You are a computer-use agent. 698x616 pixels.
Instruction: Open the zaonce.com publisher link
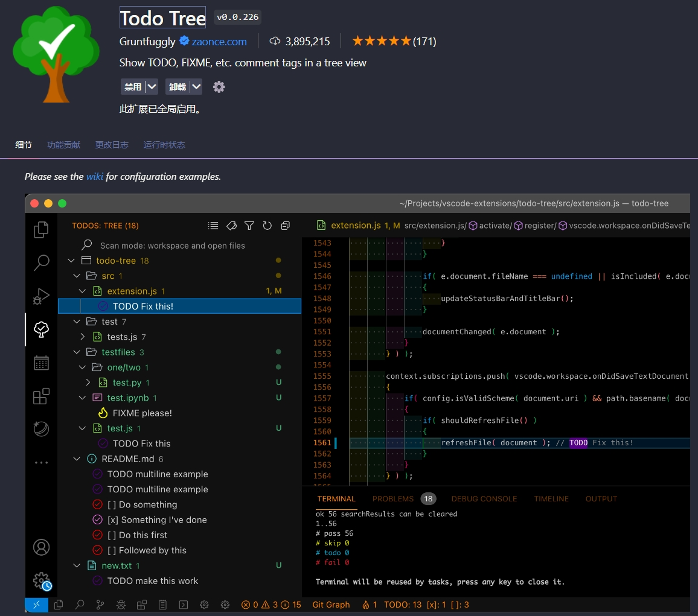tap(219, 42)
